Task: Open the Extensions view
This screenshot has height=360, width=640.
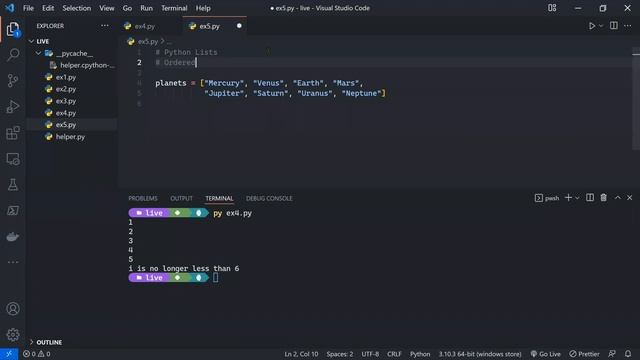Action: (x=13, y=133)
